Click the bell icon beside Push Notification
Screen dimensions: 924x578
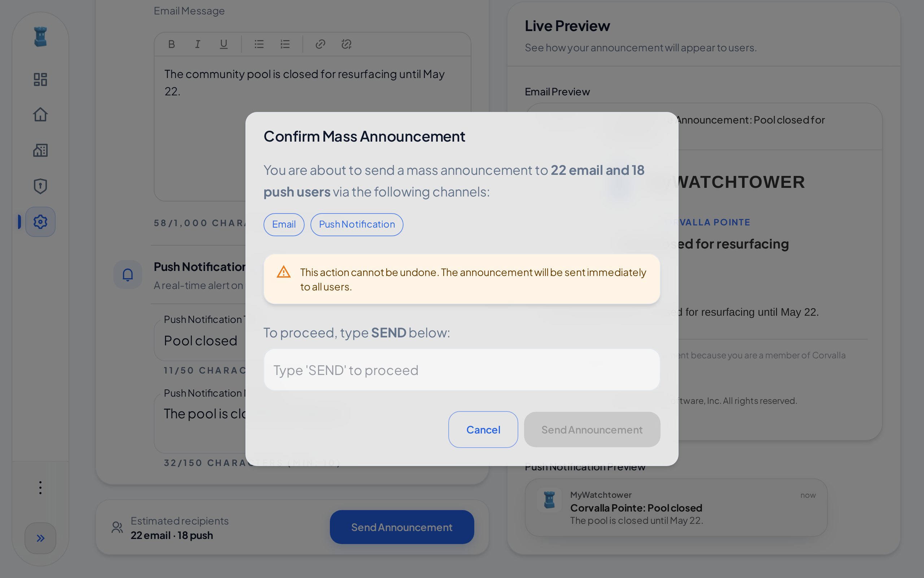point(128,275)
